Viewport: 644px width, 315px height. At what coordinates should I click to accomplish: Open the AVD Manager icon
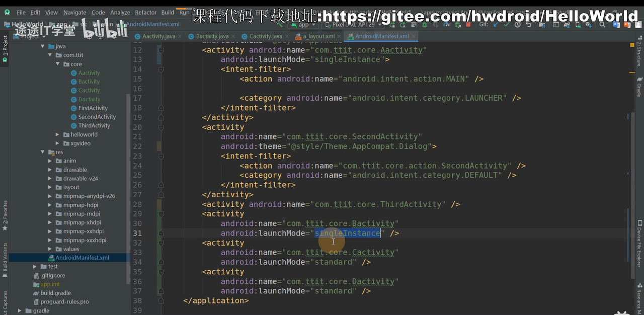click(x=578, y=24)
